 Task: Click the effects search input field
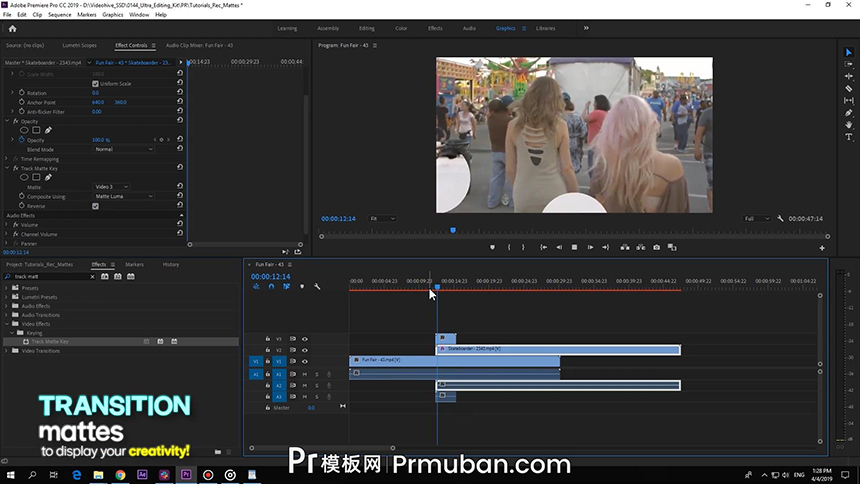pos(50,277)
